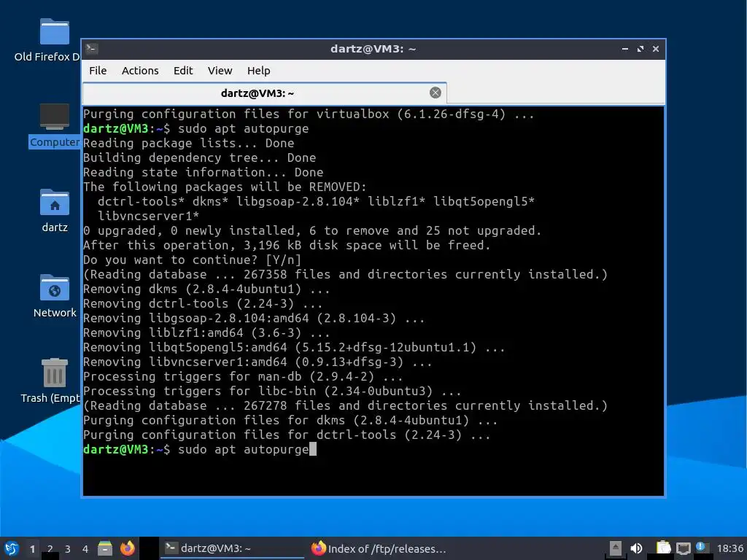The width and height of the screenshot is (747, 560).
Task: Switch to Index of /ftp/releases Firefox window
Action: coord(379,548)
